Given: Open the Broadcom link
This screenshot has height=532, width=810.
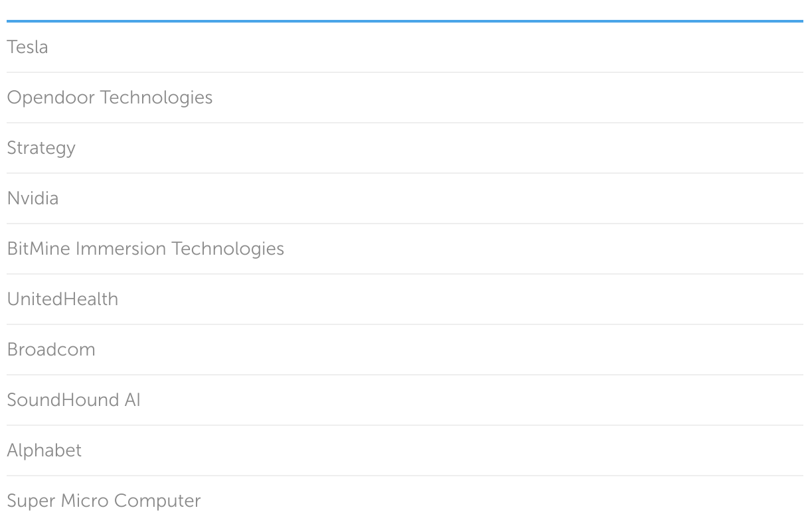Looking at the screenshot, I should click(51, 350).
